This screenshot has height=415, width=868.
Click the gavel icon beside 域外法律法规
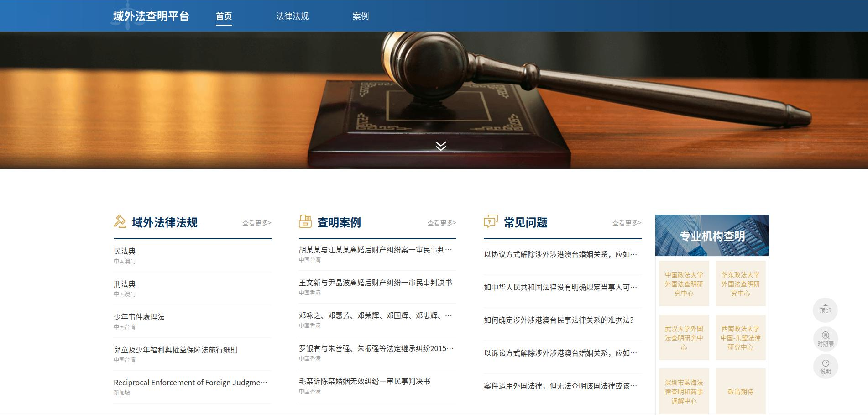click(120, 221)
